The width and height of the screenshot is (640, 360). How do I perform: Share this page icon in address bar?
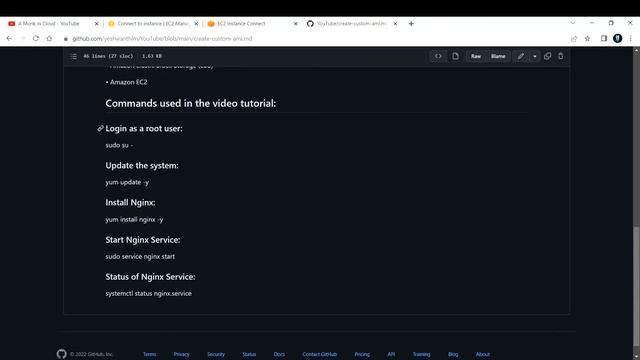coord(574,38)
